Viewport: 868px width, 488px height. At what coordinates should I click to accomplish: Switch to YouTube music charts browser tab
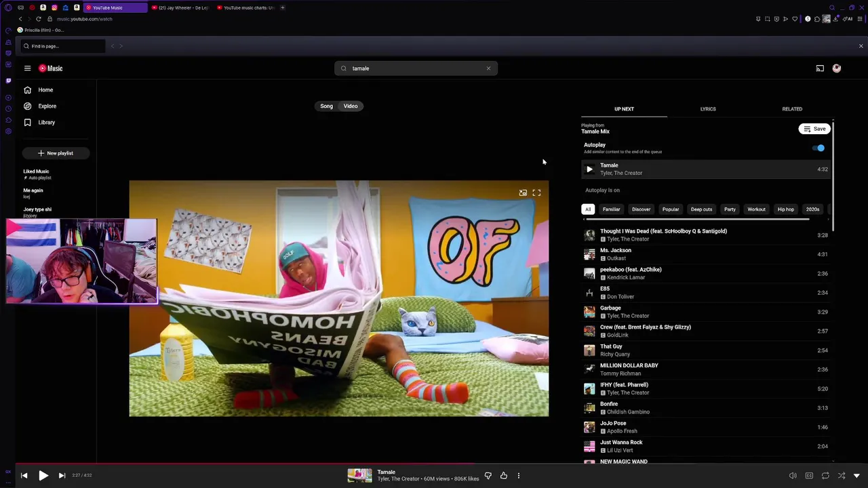(x=245, y=7)
